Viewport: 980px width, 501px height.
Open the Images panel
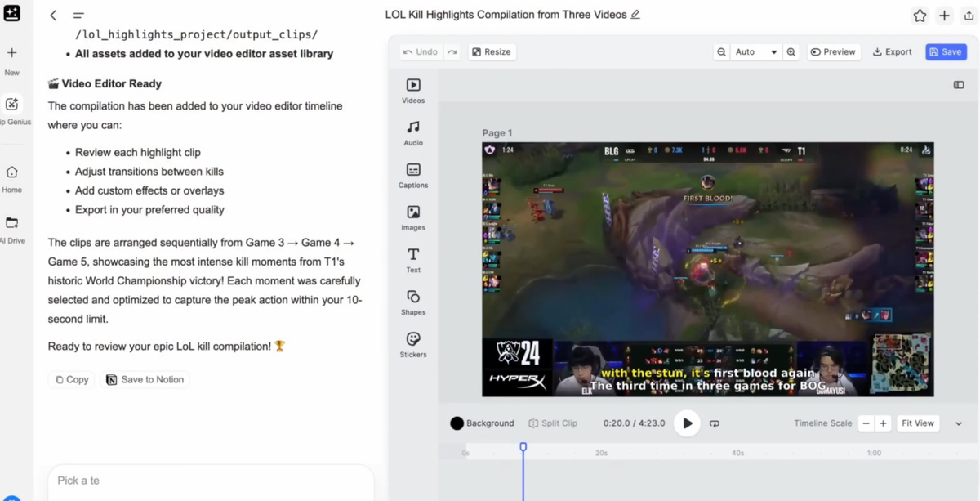413,218
